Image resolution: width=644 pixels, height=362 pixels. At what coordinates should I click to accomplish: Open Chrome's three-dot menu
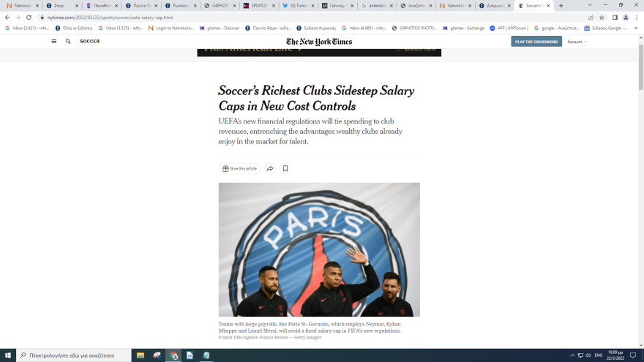click(x=637, y=18)
